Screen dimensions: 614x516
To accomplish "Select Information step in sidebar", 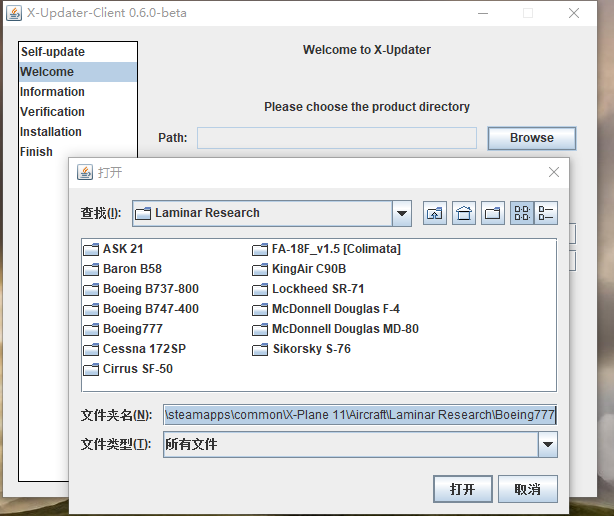I will (78, 92).
